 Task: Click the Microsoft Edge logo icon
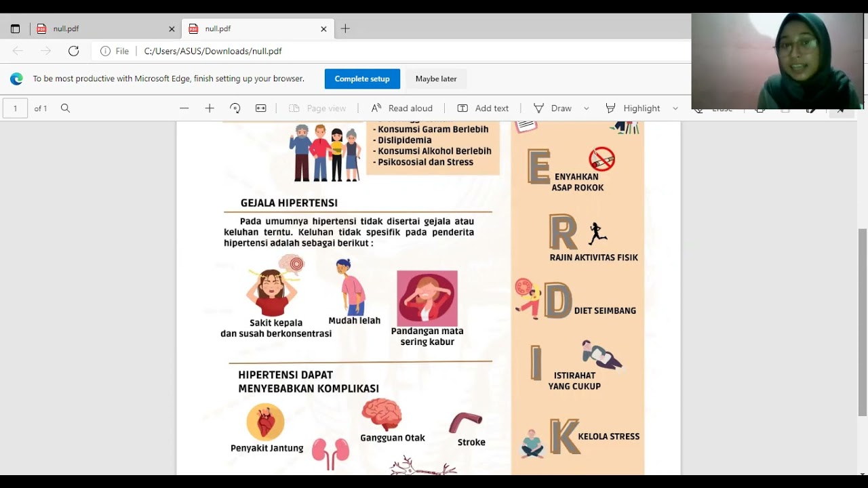click(x=16, y=79)
